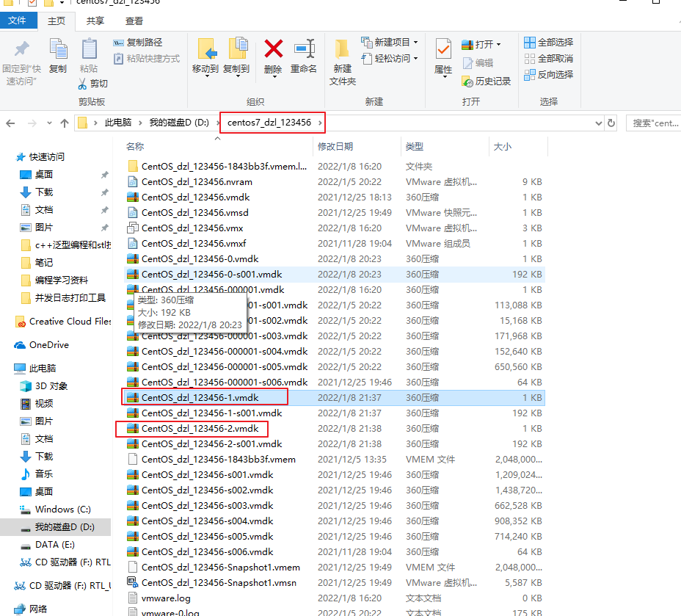Select Paste shortcut (粘贴快捷方式)
The image size is (681, 616).
click(146, 59)
